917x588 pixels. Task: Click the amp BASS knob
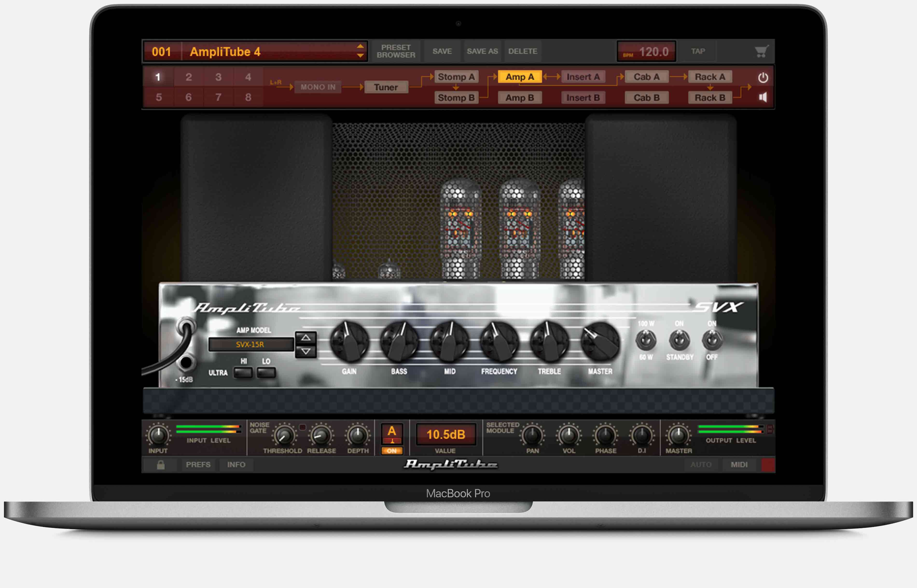[399, 342]
